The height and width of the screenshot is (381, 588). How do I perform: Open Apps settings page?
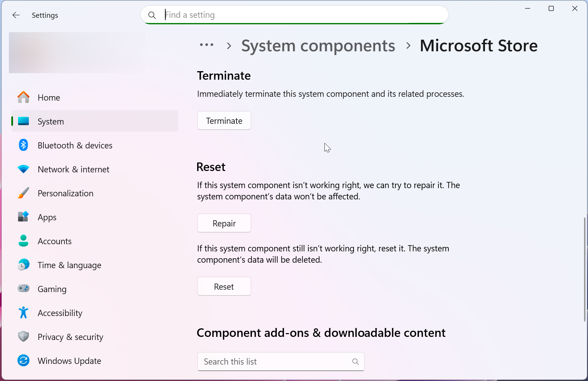coord(95,217)
